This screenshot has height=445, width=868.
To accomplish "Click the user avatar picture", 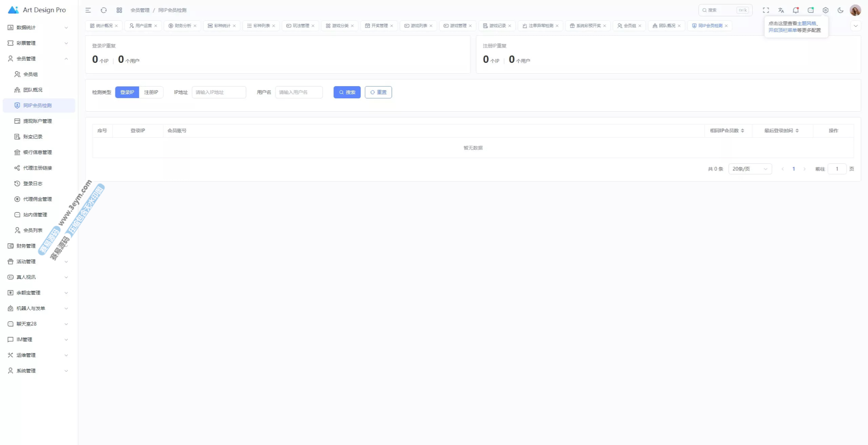I will [x=855, y=10].
